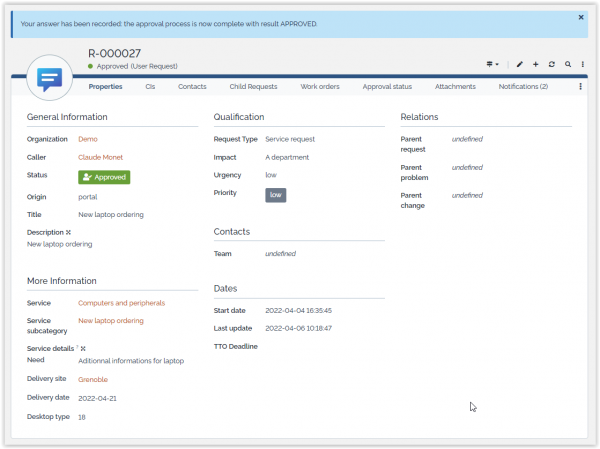Image resolution: width=600 pixels, height=449 pixels.
Task: Open caller Claude Monet link
Action: coord(101,157)
